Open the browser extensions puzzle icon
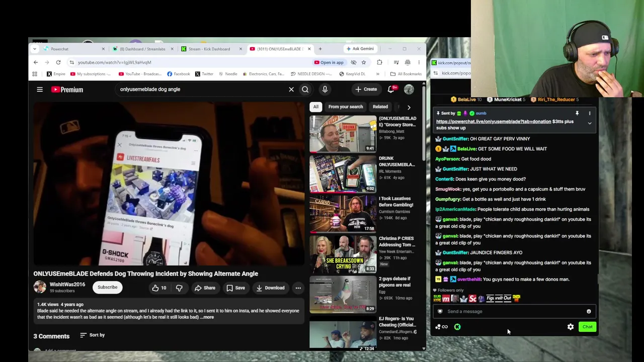Screen dimensions: 644x362 pyautogui.click(x=379, y=62)
